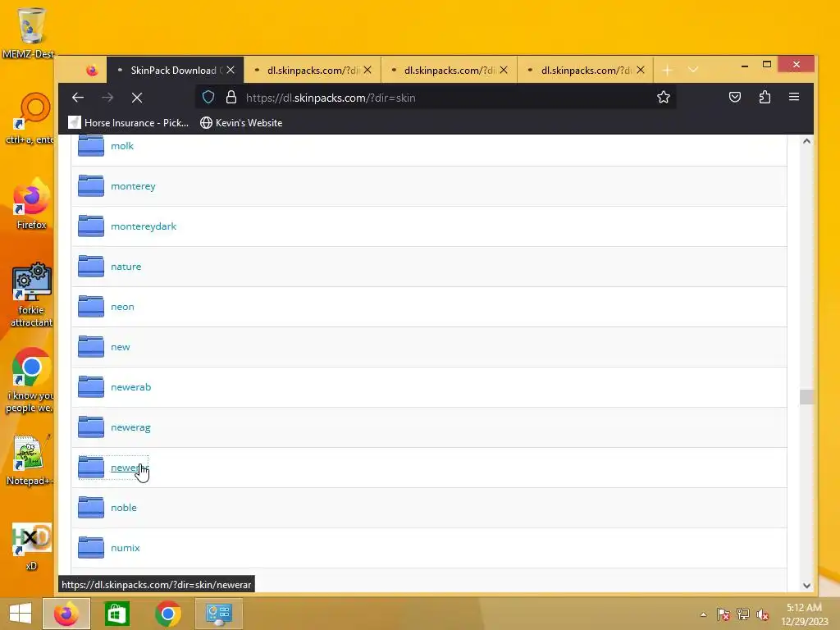Switch to fourth dl.skinpacks.com tab
The image size is (840, 630).
coord(586,71)
